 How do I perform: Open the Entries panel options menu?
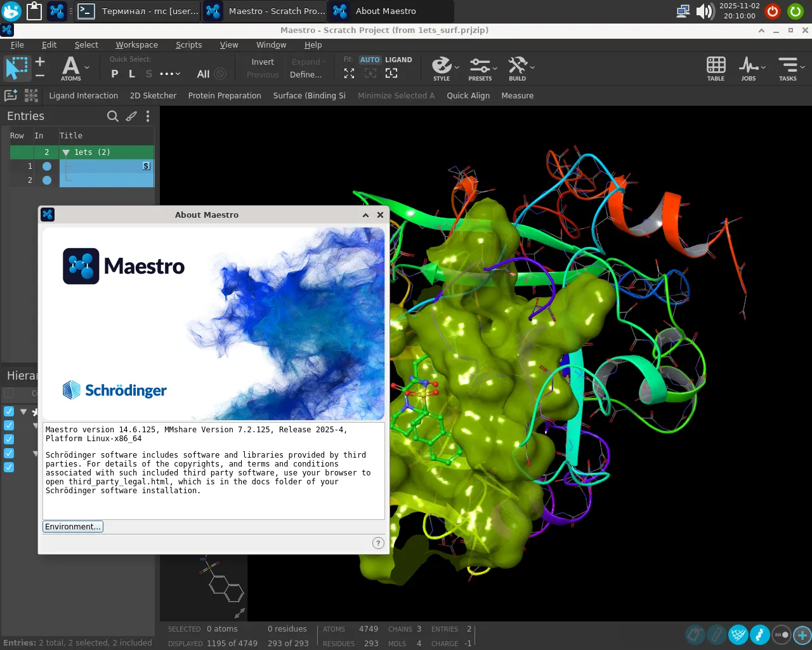click(x=148, y=116)
